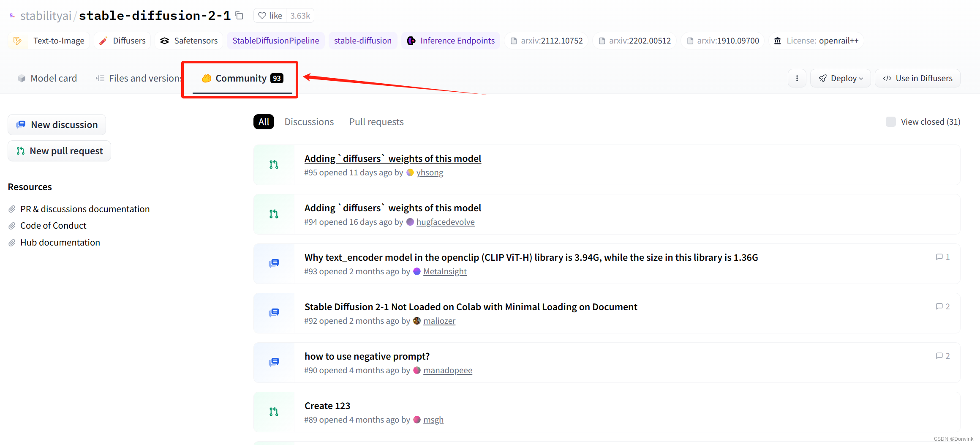Image resolution: width=980 pixels, height=445 pixels.
Task: Open the Community tab
Action: pyautogui.click(x=242, y=78)
